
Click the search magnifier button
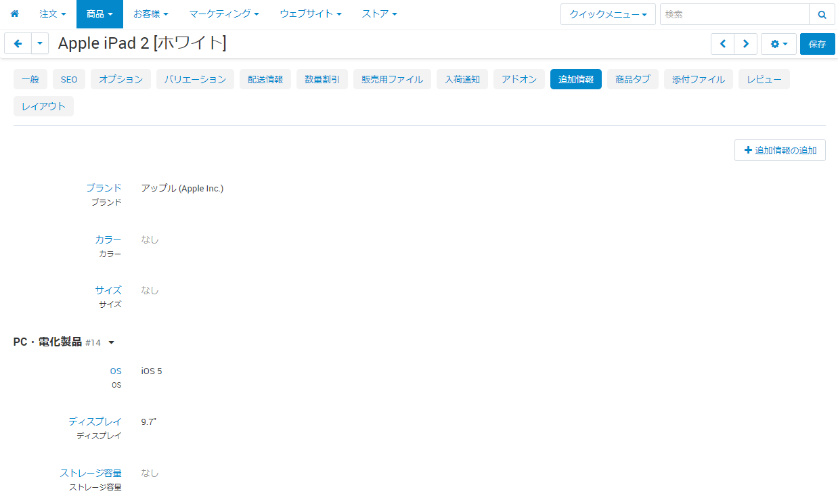coord(822,14)
